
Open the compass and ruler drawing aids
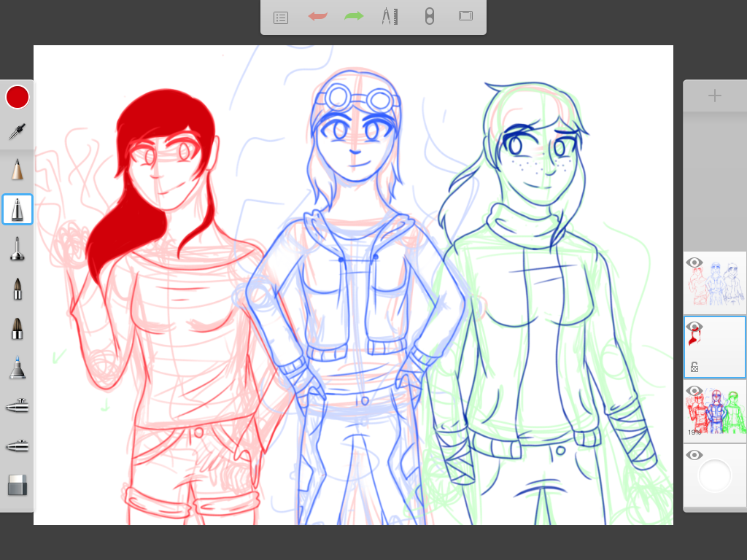click(x=390, y=17)
